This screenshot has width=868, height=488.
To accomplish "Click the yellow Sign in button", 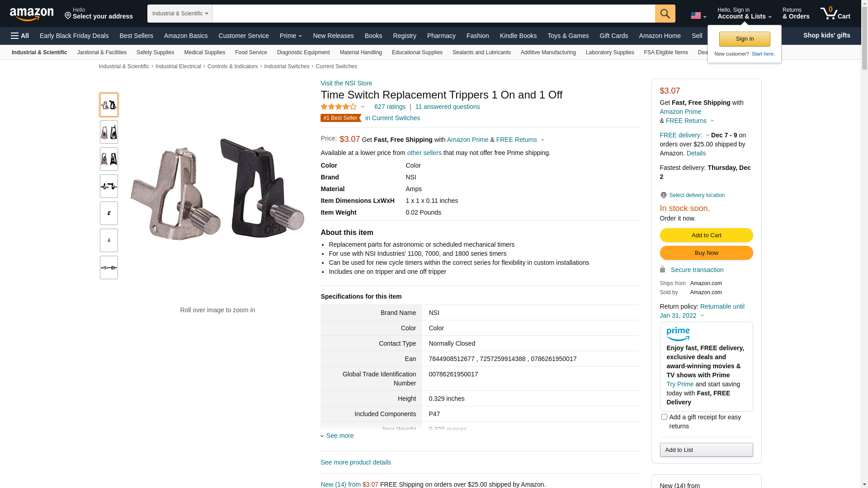I will (x=745, y=39).
